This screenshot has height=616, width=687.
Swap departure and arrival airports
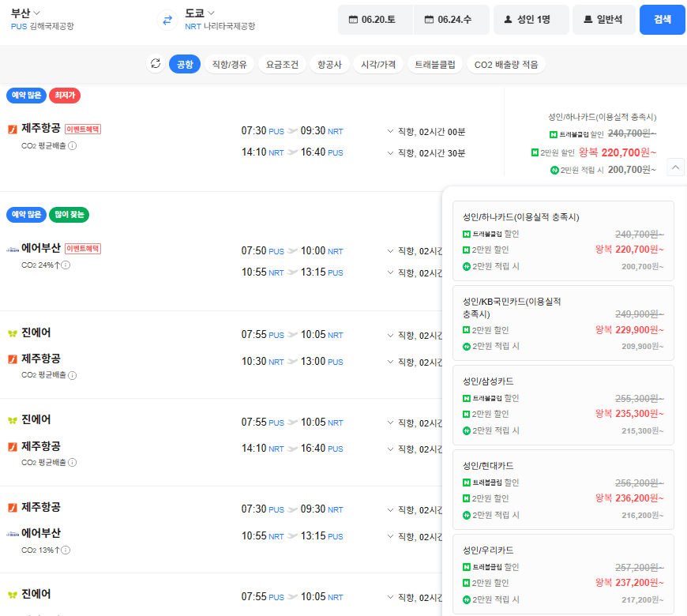(167, 21)
